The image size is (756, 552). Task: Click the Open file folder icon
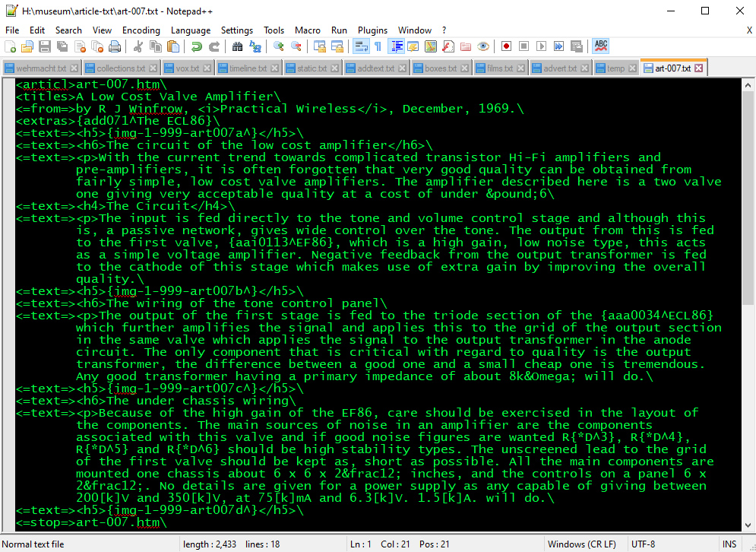(27, 46)
